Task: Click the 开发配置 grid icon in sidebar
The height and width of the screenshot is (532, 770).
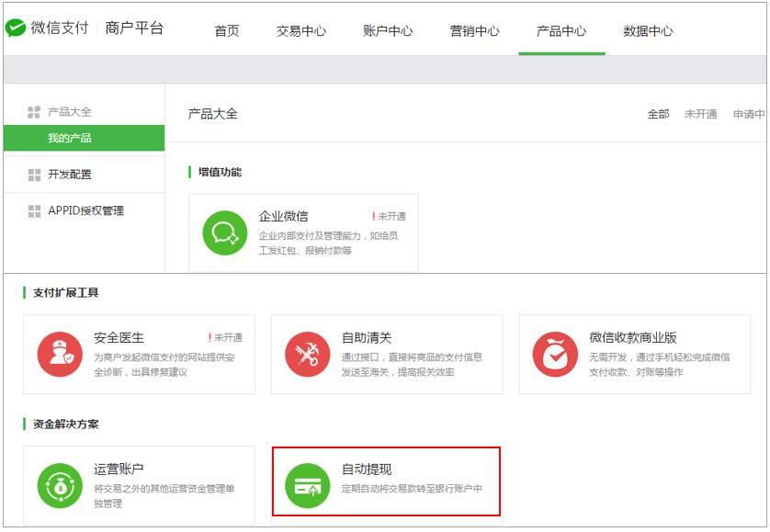Action: tap(34, 175)
